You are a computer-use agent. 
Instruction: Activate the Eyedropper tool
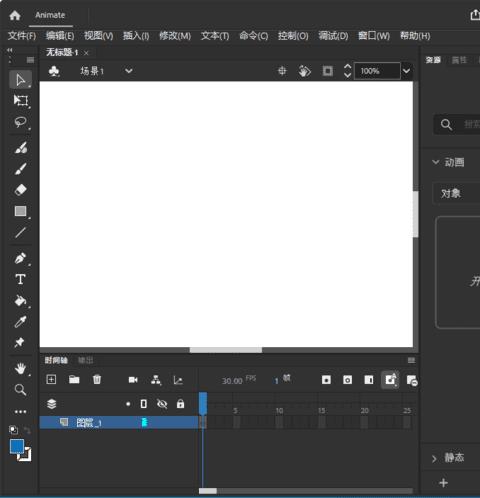coord(20,322)
